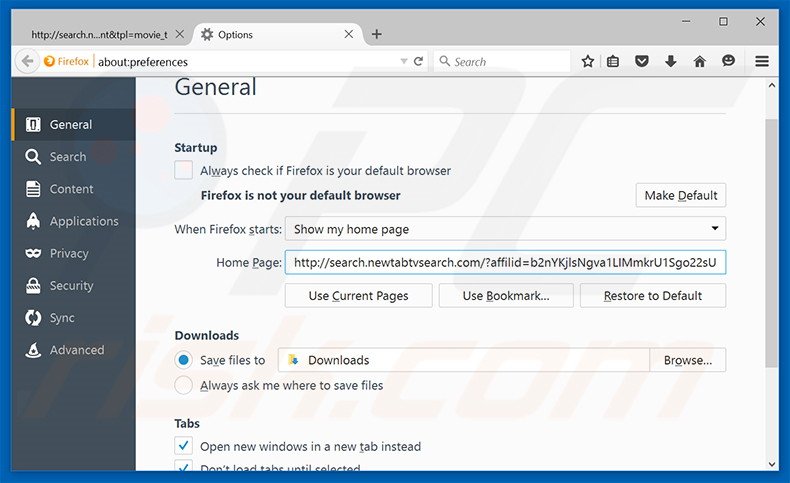Open Privacy preferences in sidebar

[x=73, y=253]
